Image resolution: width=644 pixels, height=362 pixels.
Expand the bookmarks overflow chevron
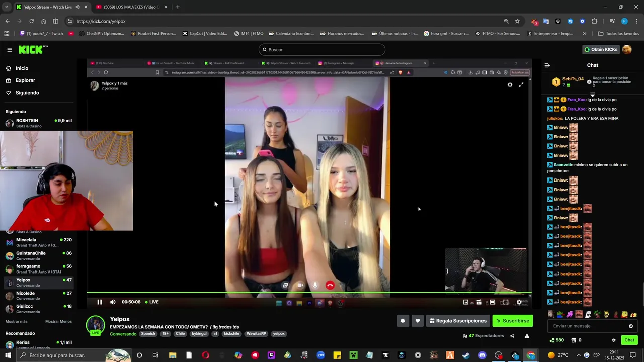pyautogui.click(x=585, y=34)
